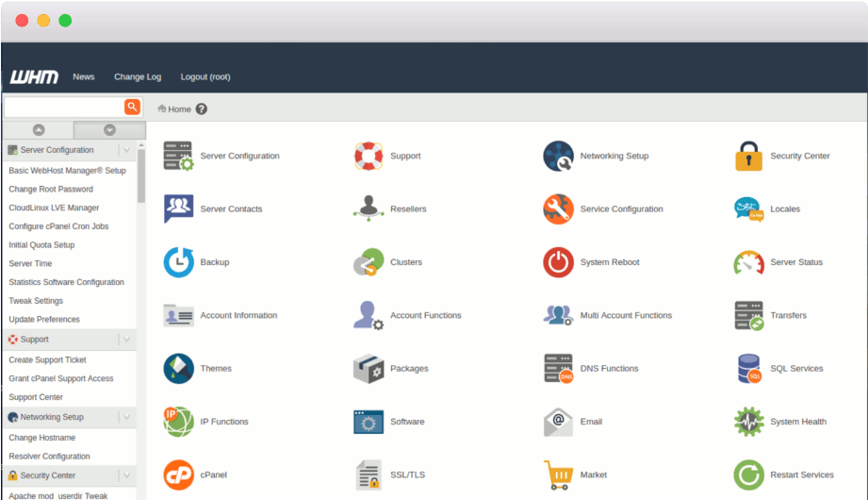Open the Server Status gauge icon

click(x=748, y=262)
